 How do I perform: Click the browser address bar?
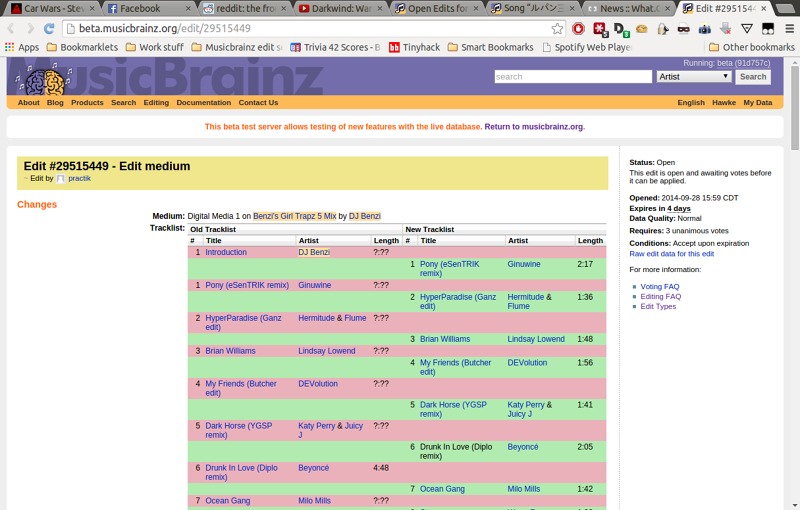pos(313,29)
